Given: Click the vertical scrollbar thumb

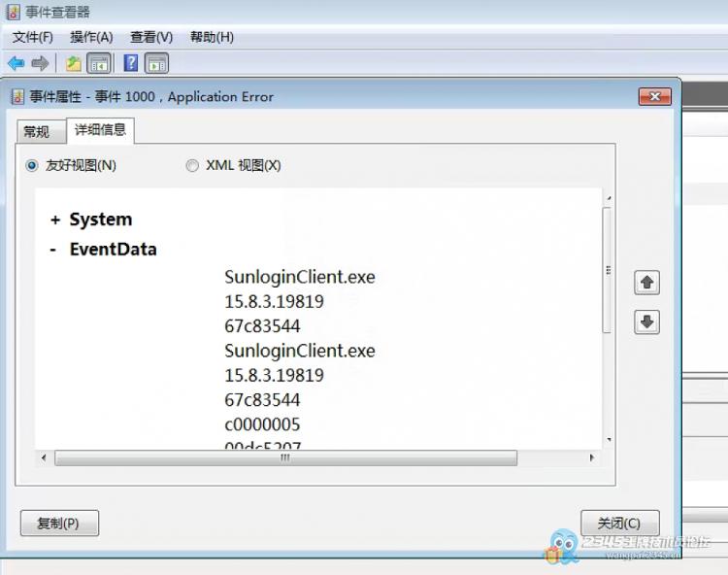Looking at the screenshot, I should point(607,270).
